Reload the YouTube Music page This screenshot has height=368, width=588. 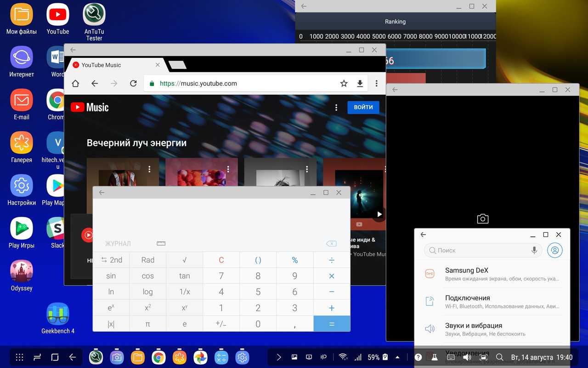(x=133, y=83)
